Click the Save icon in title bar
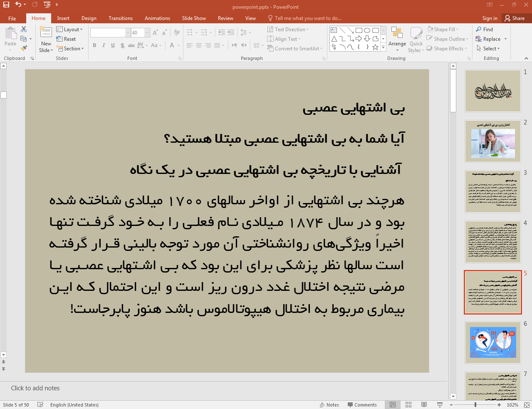532x409 pixels. click(x=6, y=5)
